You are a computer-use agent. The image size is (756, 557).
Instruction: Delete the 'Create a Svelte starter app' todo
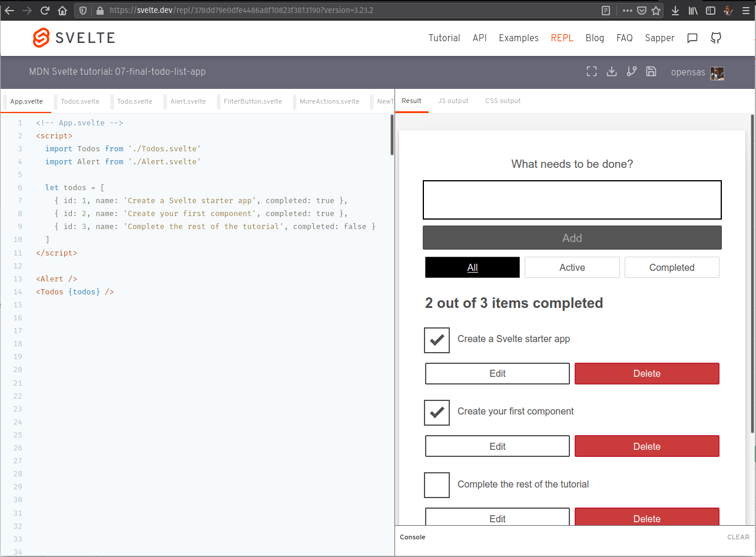tap(646, 373)
